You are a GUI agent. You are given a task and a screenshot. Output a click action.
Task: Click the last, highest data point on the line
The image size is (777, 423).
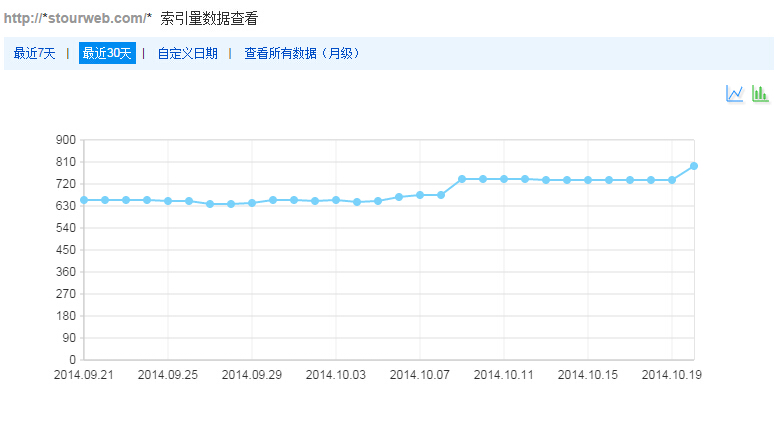point(693,166)
